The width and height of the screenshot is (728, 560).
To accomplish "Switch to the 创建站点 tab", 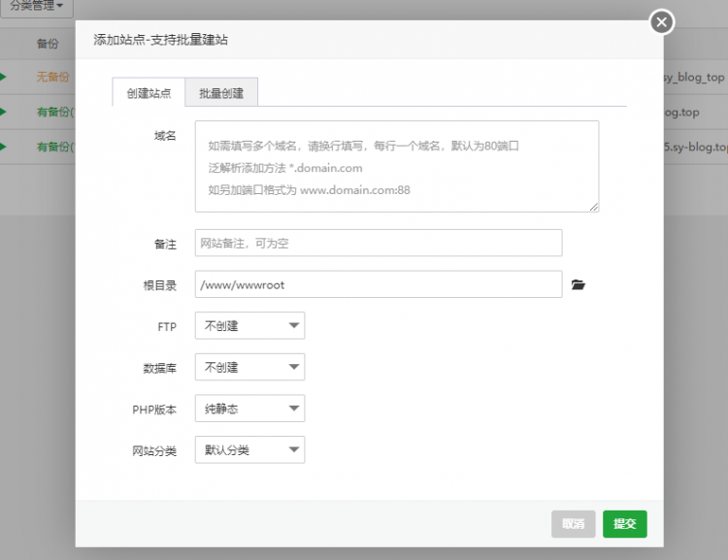I will coord(149,93).
